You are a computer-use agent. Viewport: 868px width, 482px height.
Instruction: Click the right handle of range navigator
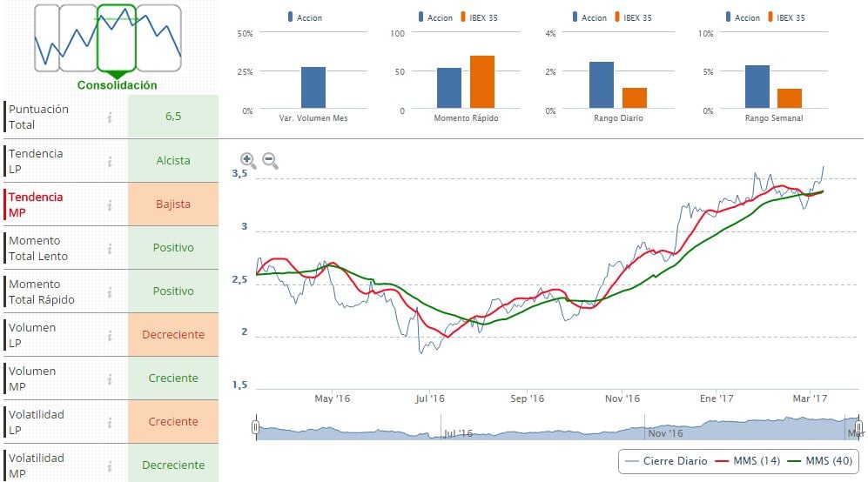pos(858,427)
